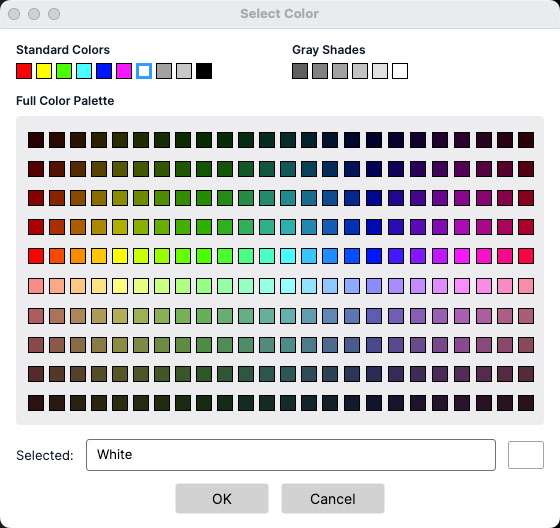Pick bright yellow in the Full Color Palette bright row
Image resolution: width=560 pixels, height=528 pixels.
pyautogui.click(x=120, y=256)
